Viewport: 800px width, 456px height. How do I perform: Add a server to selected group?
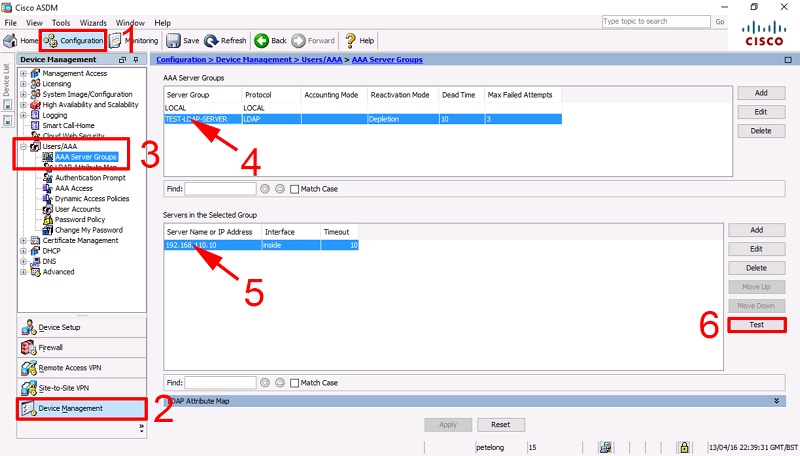tap(756, 230)
